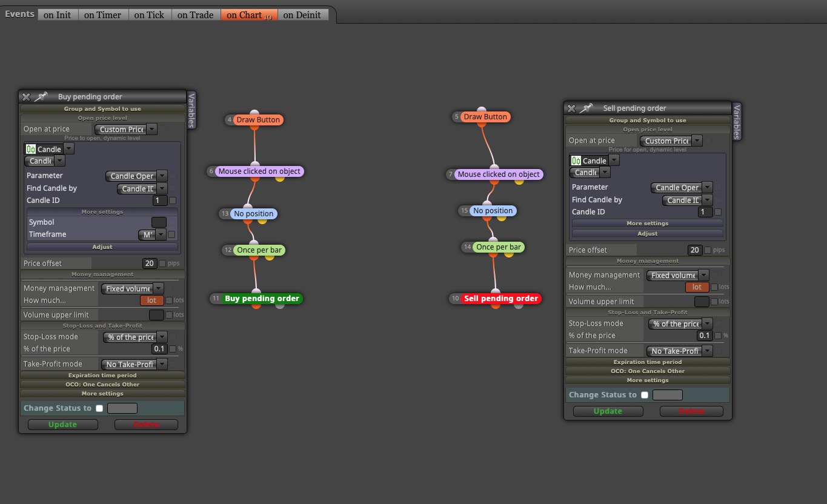Pin the Sell pending order panel
The height and width of the screenshot is (504, 827).
[586, 108]
